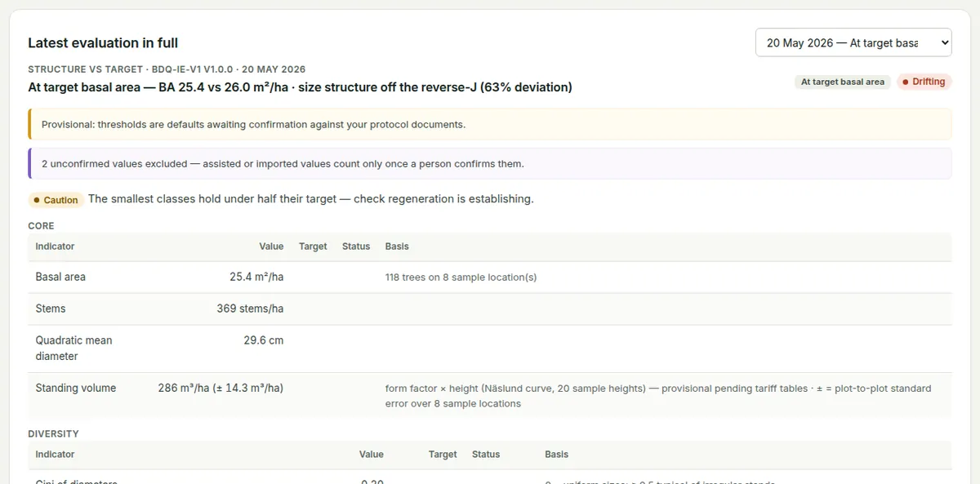This screenshot has height=484, width=980.
Task: Click the grey 'At target basal area' badge
Action: pyautogui.click(x=843, y=82)
